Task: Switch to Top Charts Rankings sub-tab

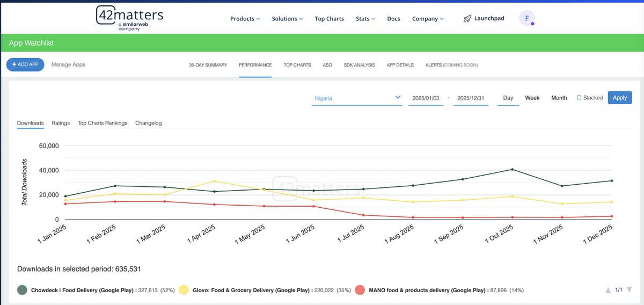Action: (x=103, y=123)
